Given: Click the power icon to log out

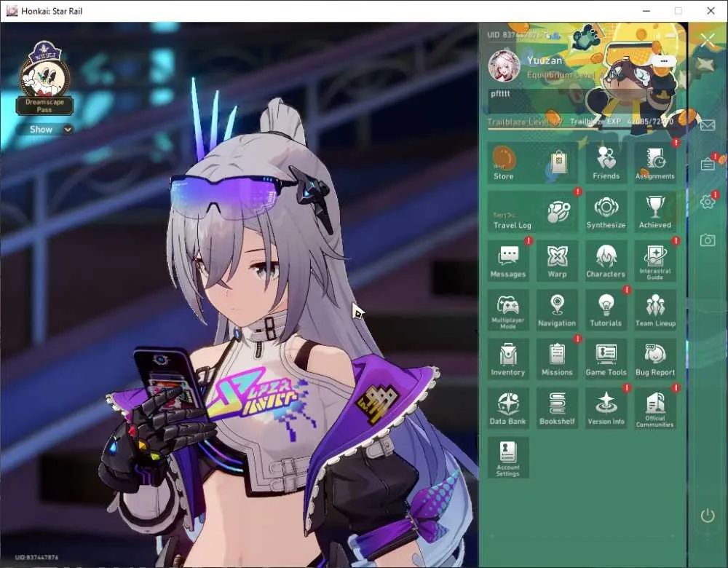Looking at the screenshot, I should click(x=707, y=516).
